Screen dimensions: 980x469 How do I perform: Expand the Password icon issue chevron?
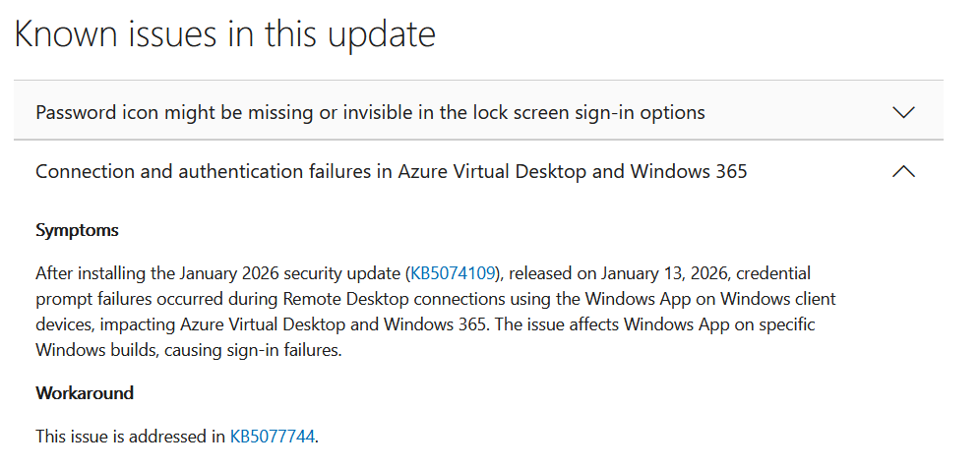(902, 112)
